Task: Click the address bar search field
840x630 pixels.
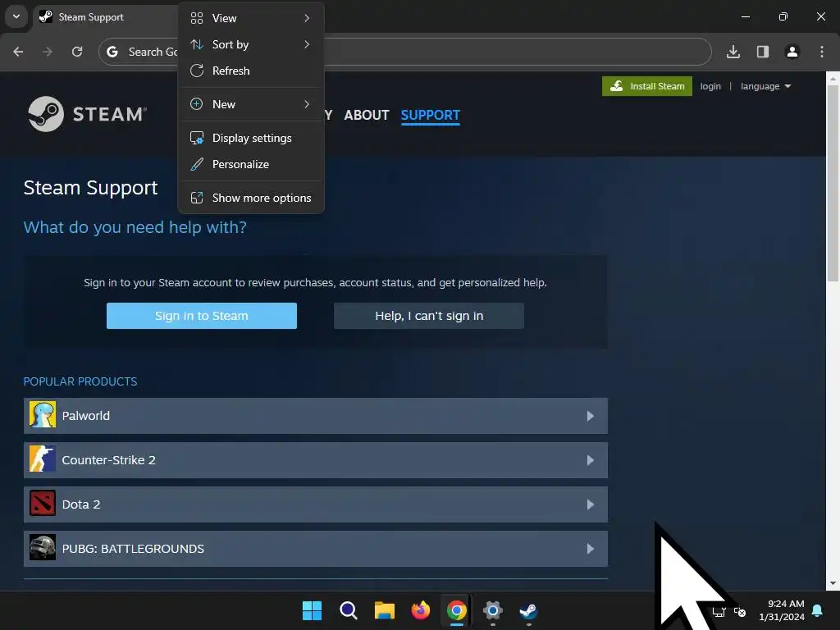Action: [x=405, y=52]
